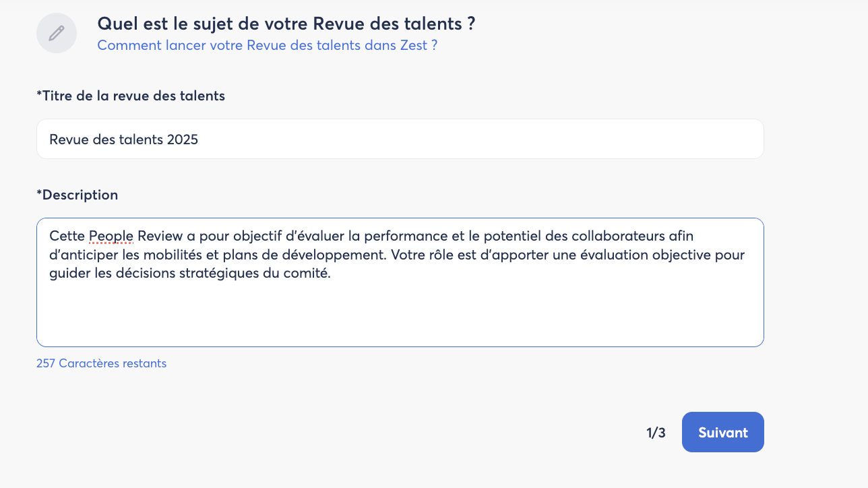The height and width of the screenshot is (488, 868).
Task: Place cursor on word "collaborateurs" in description
Action: click(613, 237)
